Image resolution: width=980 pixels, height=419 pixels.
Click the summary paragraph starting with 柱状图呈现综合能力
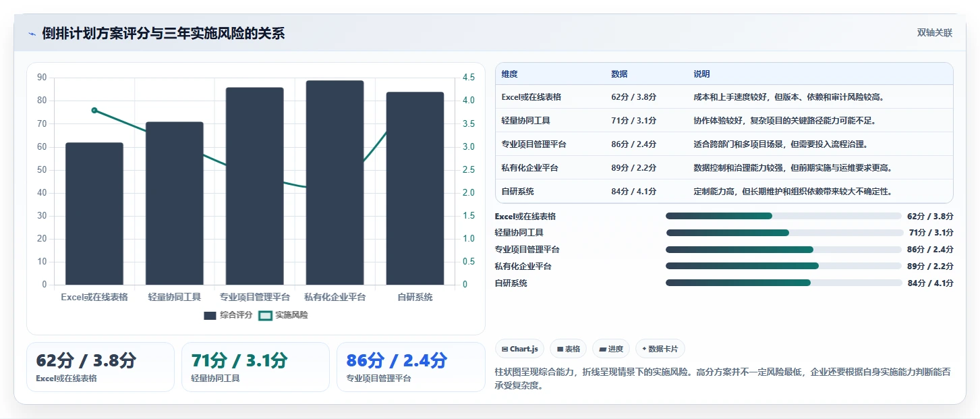(x=723, y=379)
